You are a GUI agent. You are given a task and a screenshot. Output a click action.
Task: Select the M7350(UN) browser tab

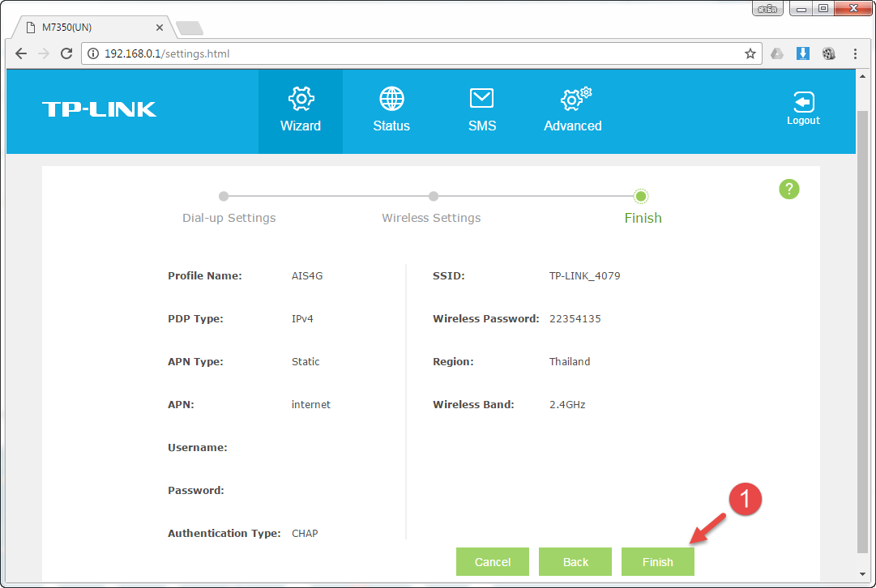(x=95, y=28)
